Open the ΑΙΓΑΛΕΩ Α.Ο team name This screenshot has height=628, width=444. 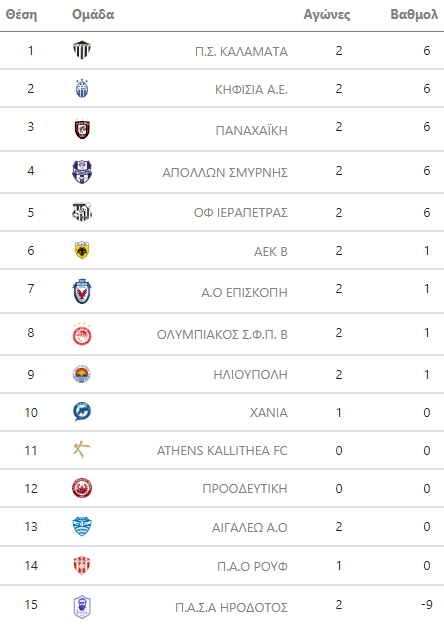click(250, 527)
